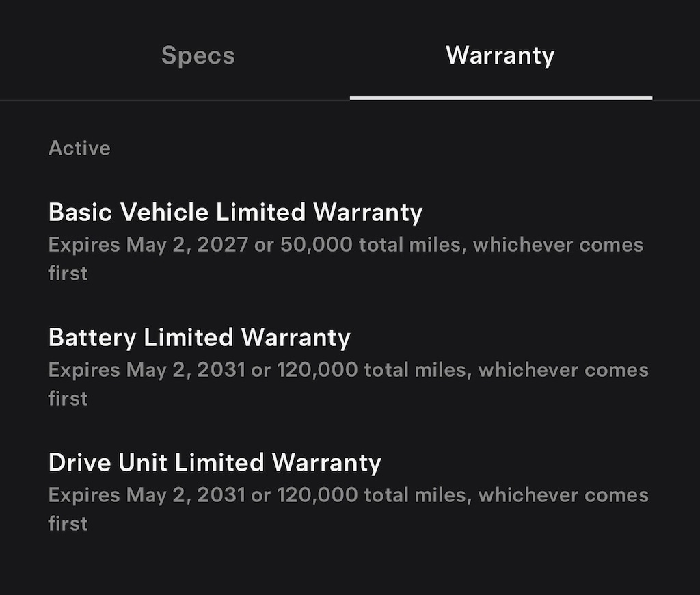Click "whichever comes" in Battery warranty description
The width and height of the screenshot is (700, 595).
click(563, 370)
